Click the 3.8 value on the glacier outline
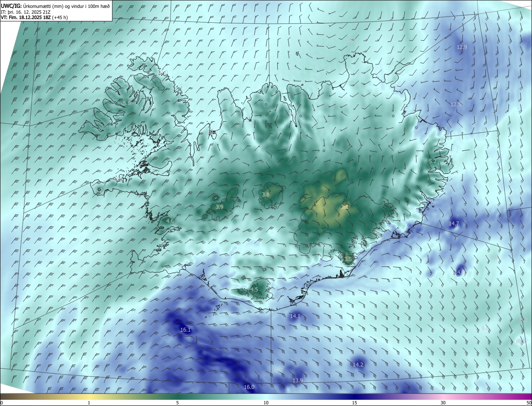Screen dimensions: 532x406 (266, 194)
